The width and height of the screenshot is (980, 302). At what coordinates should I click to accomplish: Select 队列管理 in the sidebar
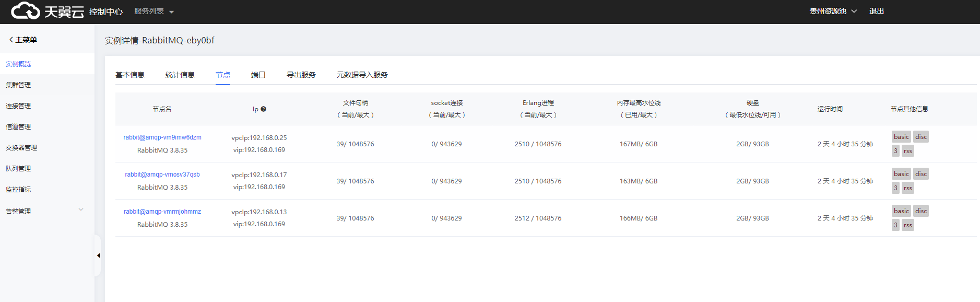[18, 168]
